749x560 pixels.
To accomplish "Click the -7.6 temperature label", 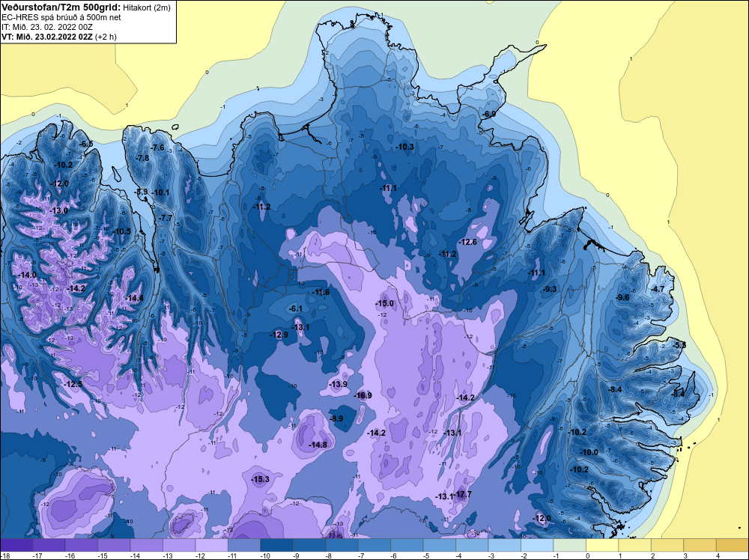I will click(x=157, y=147).
